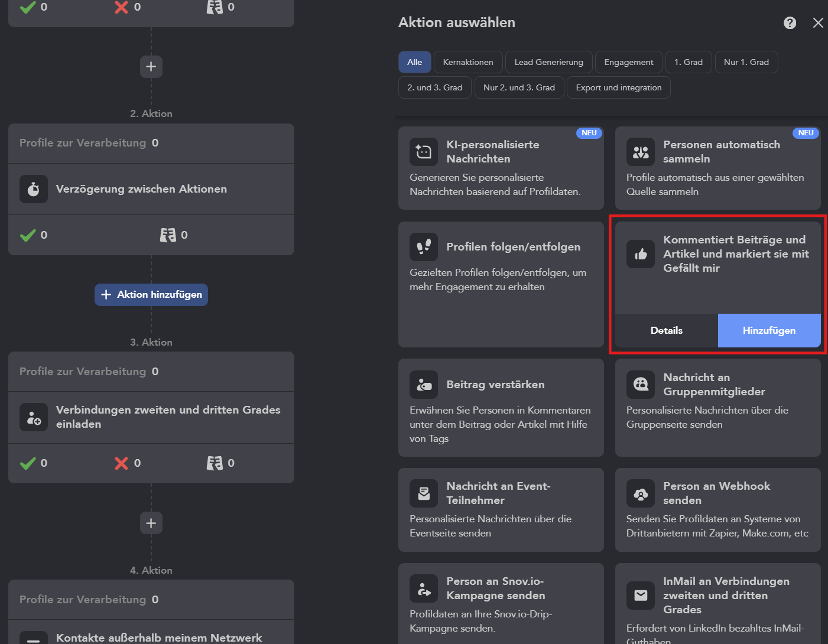Screen dimensions: 828x644
Task: Click the NEU badge on KI-personalisierte Nachrichten
Action: (x=589, y=133)
